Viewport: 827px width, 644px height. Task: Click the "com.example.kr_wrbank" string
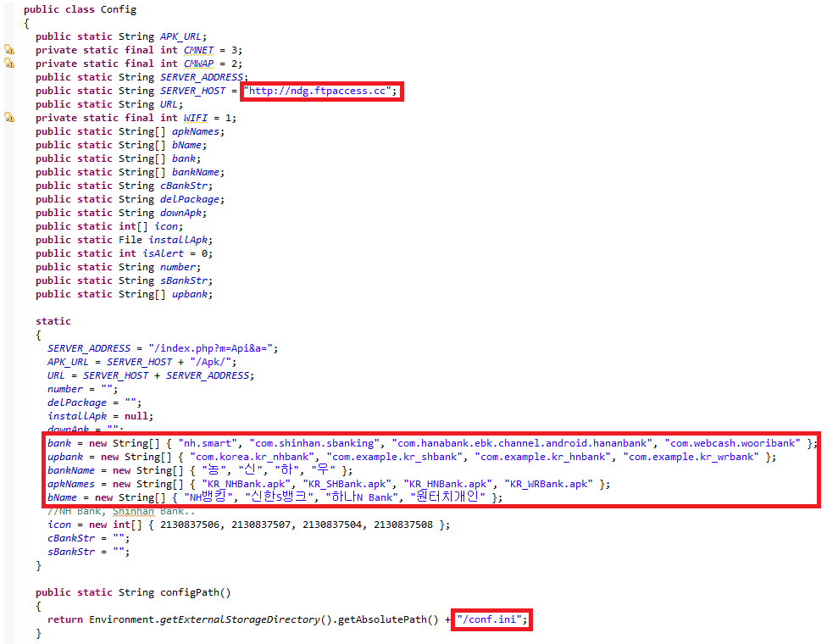tap(691, 457)
